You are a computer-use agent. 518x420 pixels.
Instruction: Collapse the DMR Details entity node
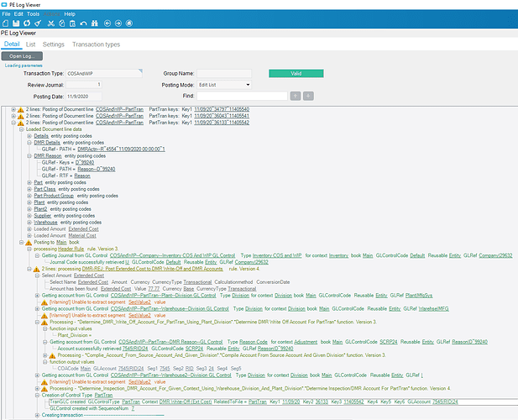(x=29, y=143)
